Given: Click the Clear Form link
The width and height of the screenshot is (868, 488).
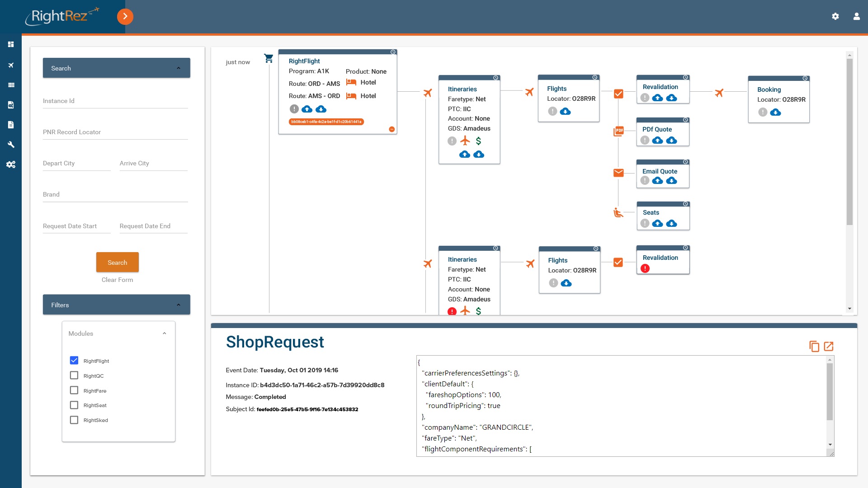Looking at the screenshot, I should coord(118,280).
